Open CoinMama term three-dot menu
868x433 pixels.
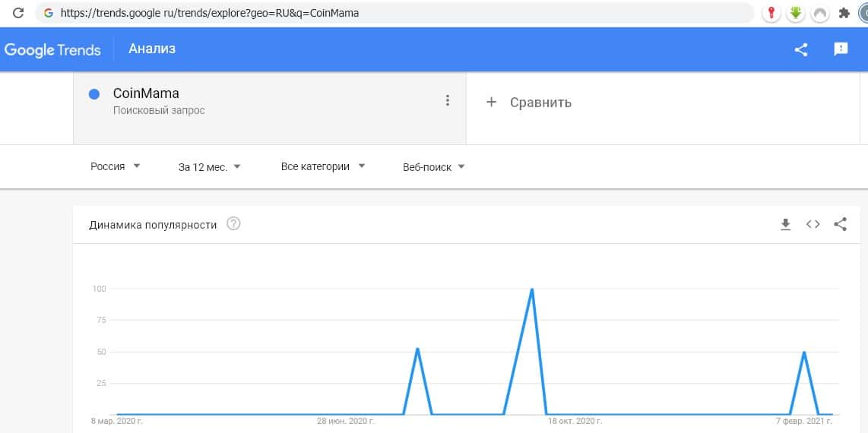click(448, 100)
